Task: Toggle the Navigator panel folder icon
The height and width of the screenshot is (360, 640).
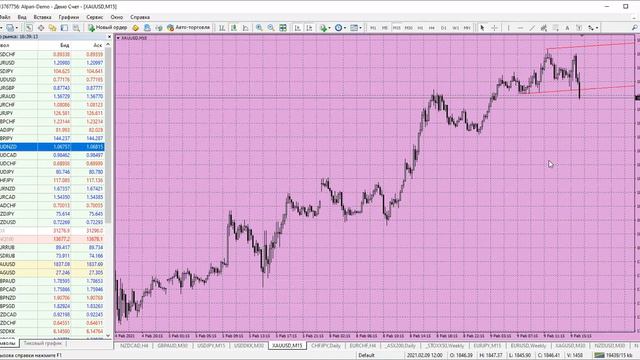Action: [53, 28]
